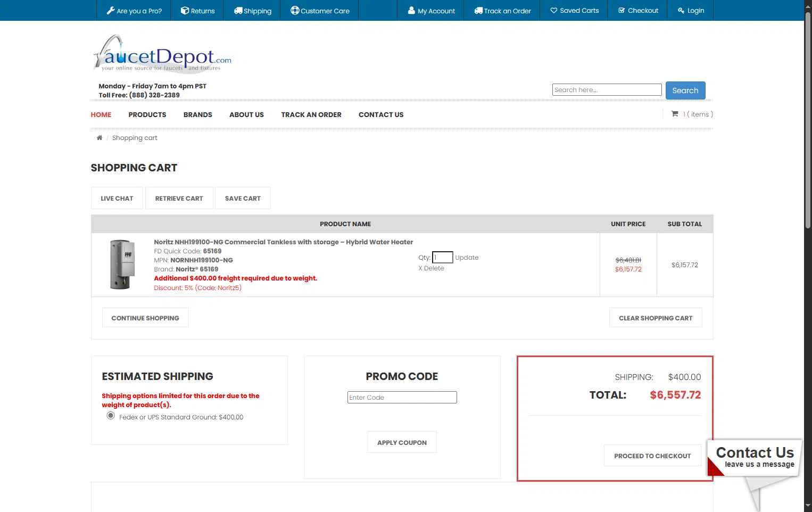
Task: Click the My Account person icon
Action: pyautogui.click(x=411, y=10)
